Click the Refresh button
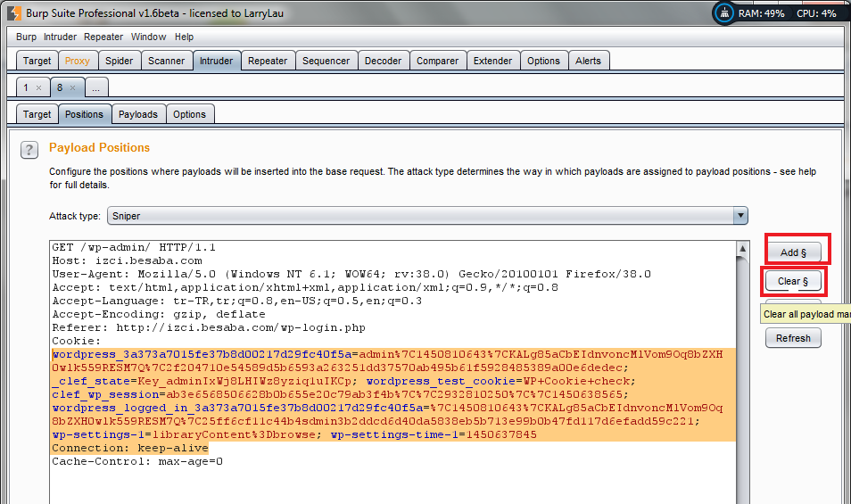Viewport: 851px width, 504px height. pos(793,338)
